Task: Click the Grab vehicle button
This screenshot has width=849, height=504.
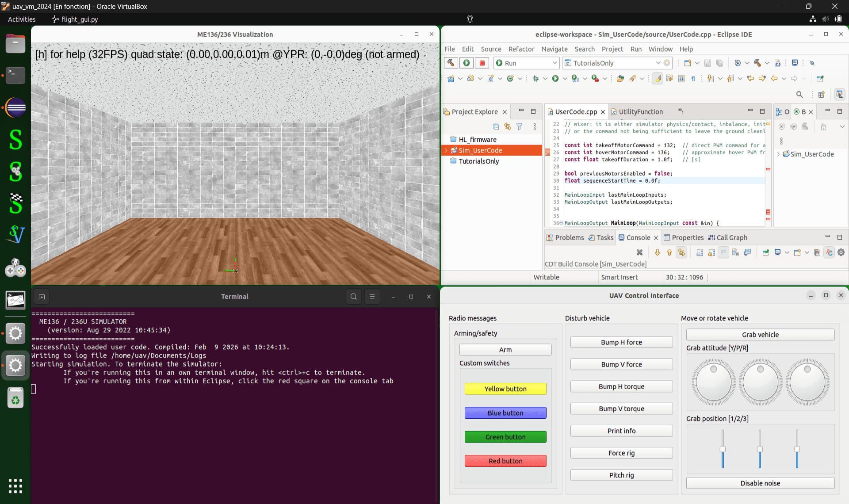Action: [760, 335]
